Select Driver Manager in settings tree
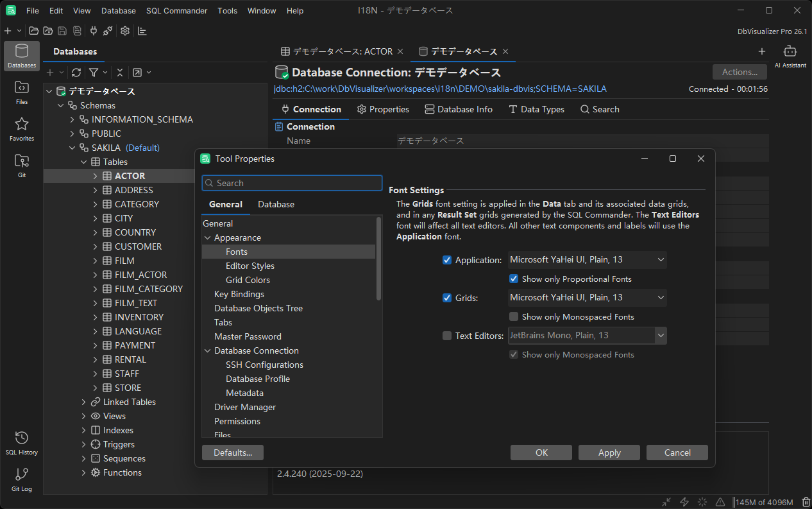 [x=245, y=407]
